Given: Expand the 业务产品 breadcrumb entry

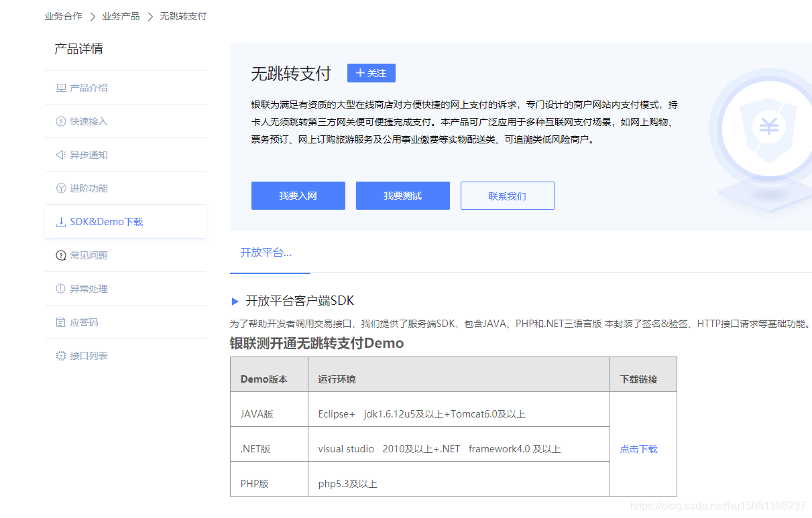Looking at the screenshot, I should [x=121, y=15].
